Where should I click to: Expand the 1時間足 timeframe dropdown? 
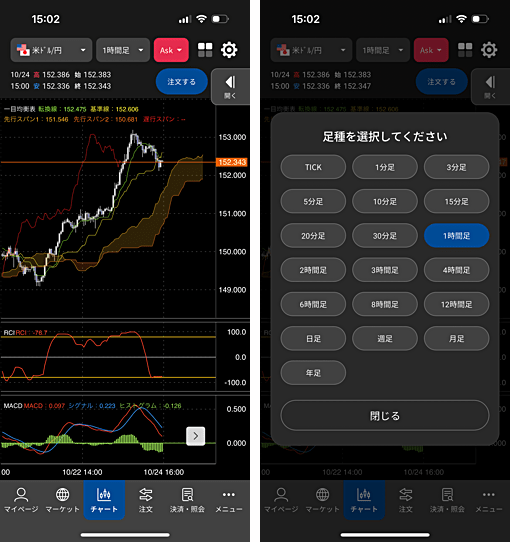click(x=123, y=50)
